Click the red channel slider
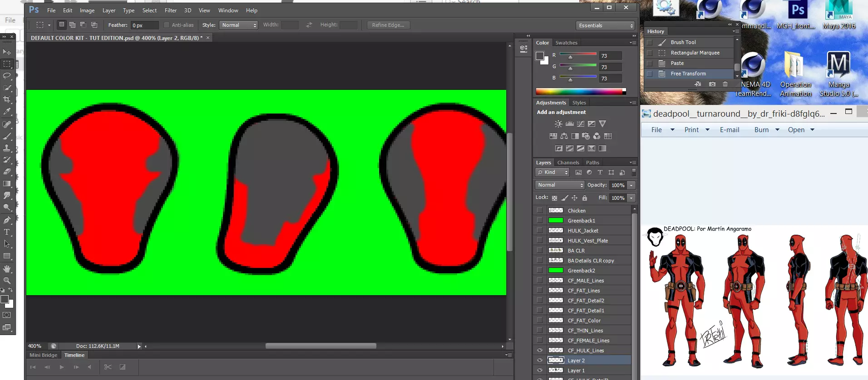This screenshot has height=380, width=868. [578, 54]
